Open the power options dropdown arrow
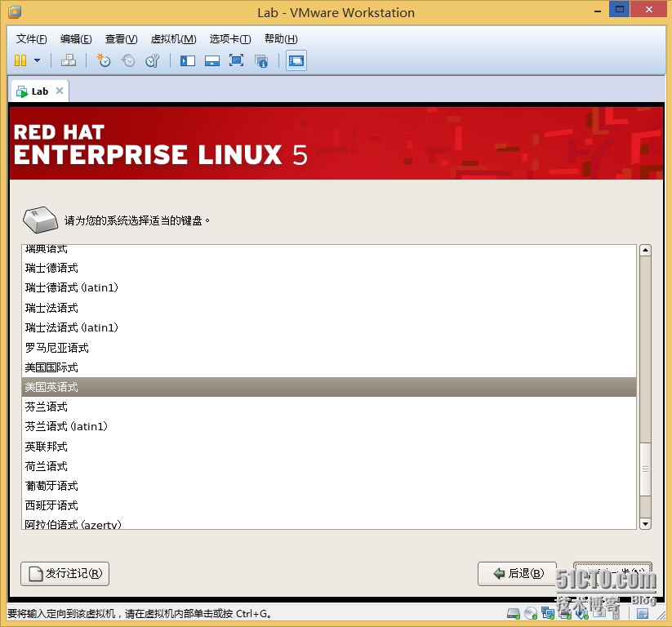 pyautogui.click(x=38, y=60)
